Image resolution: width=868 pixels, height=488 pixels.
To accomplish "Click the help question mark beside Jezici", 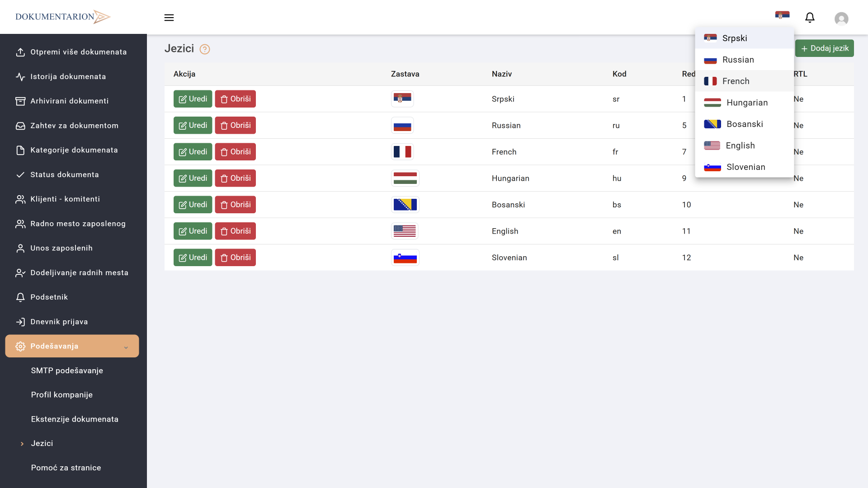I will (205, 49).
